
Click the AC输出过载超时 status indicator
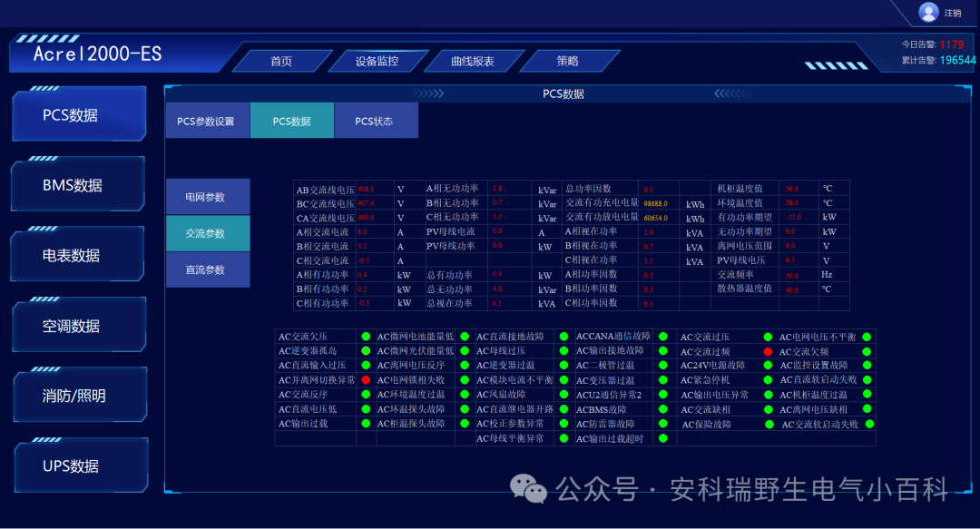tap(663, 438)
